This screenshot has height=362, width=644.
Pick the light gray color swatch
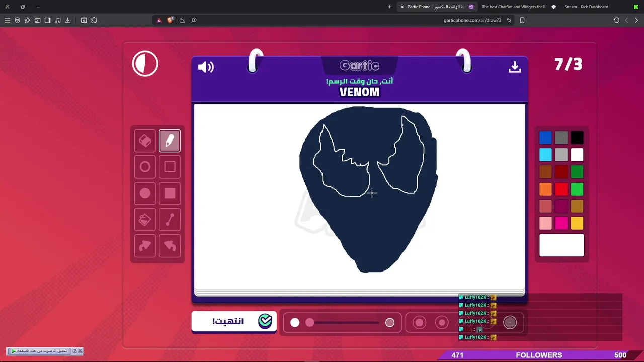coord(561,155)
